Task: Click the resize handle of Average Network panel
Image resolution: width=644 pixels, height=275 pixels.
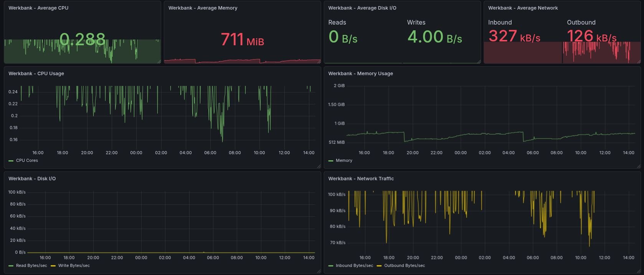Action: [638, 61]
